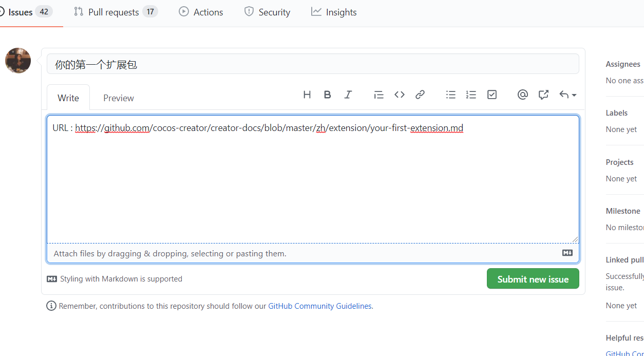This screenshot has width=644, height=356.
Task: Open the Insights tab
Action: pos(334,12)
